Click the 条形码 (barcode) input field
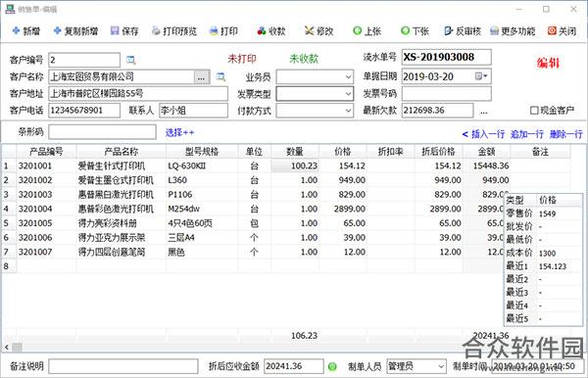The height and width of the screenshot is (378, 588). tap(102, 132)
